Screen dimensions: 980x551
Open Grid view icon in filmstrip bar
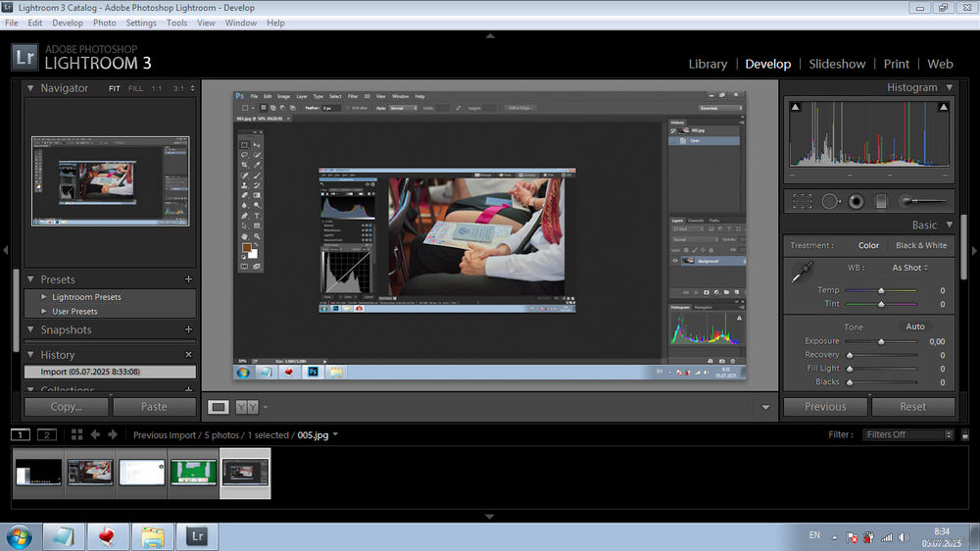[x=76, y=434]
